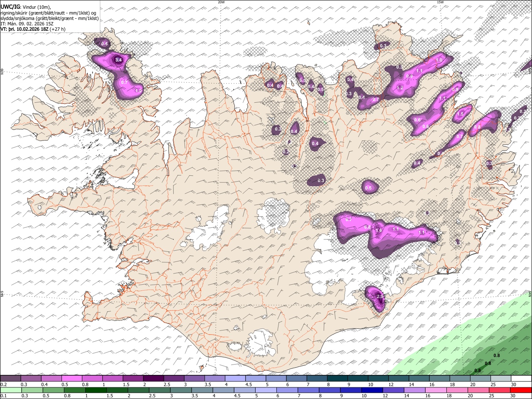This screenshot has width=532, height=399.
Task: Click the '0.4' legend scale label
Action: 44,384
